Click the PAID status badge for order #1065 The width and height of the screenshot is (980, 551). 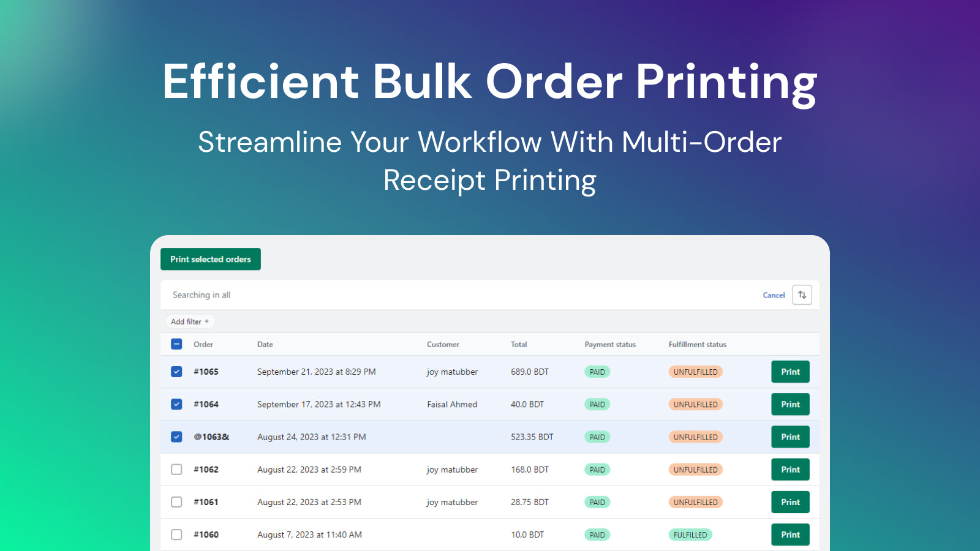[x=597, y=372]
